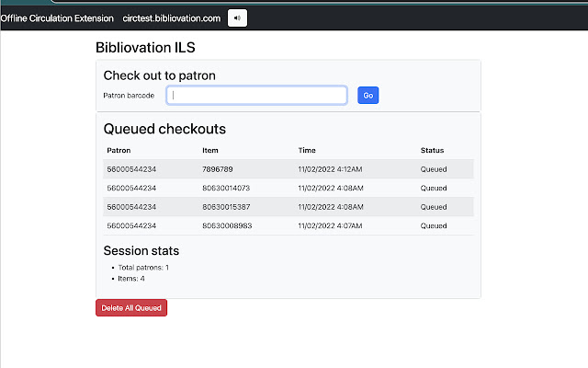Open the circtest.bibliovation.com link
Image resolution: width=588 pixels, height=368 pixels.
[x=172, y=18]
